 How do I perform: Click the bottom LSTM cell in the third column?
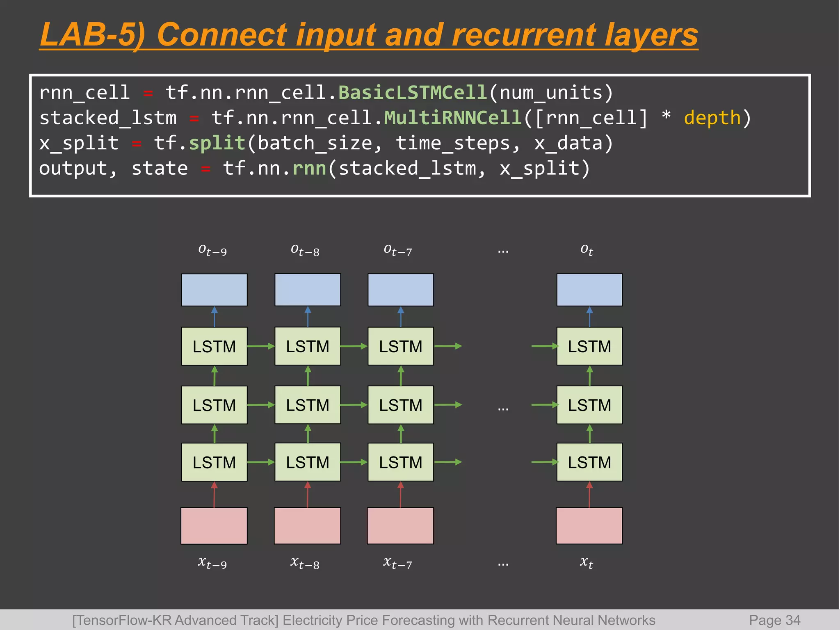pos(400,462)
